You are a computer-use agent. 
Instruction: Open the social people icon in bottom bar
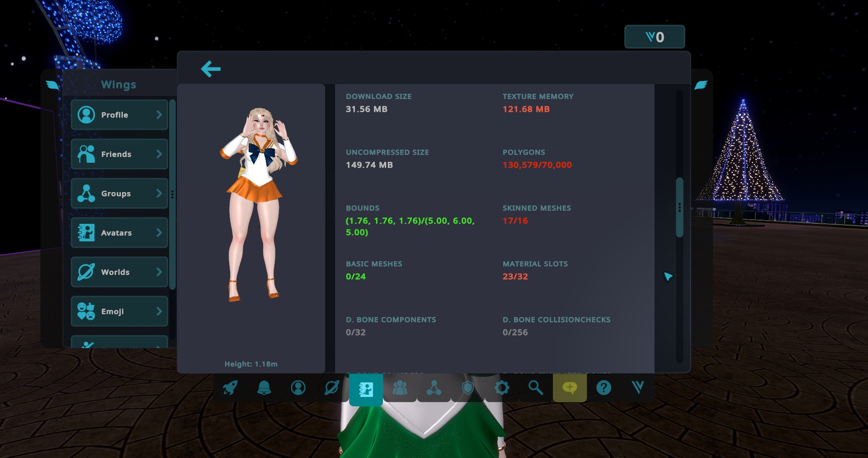click(x=400, y=387)
